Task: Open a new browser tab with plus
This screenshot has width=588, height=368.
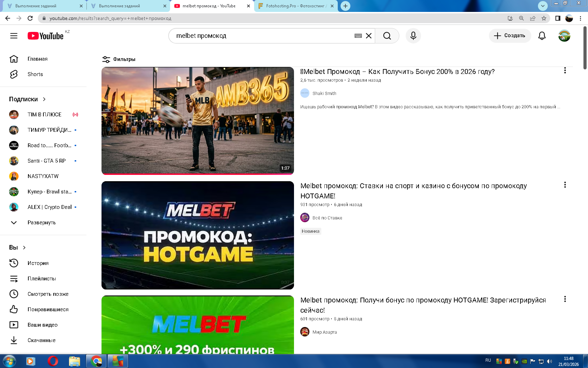Action: (x=345, y=6)
